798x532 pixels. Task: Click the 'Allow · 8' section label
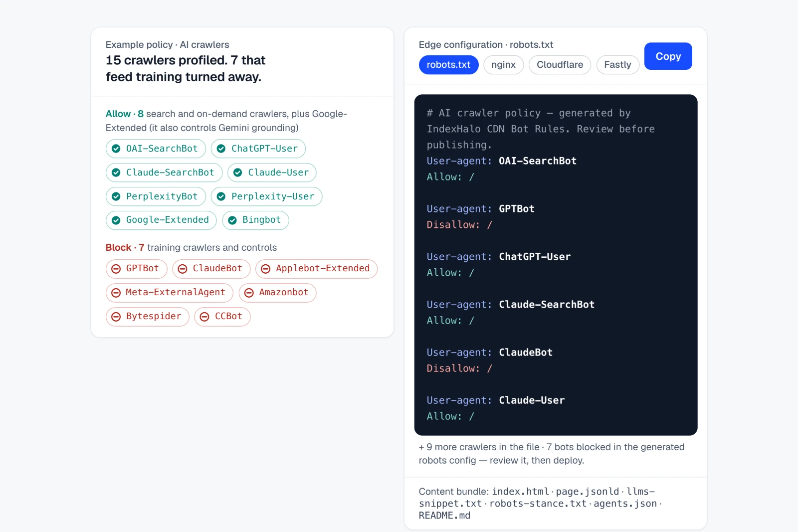coord(124,114)
